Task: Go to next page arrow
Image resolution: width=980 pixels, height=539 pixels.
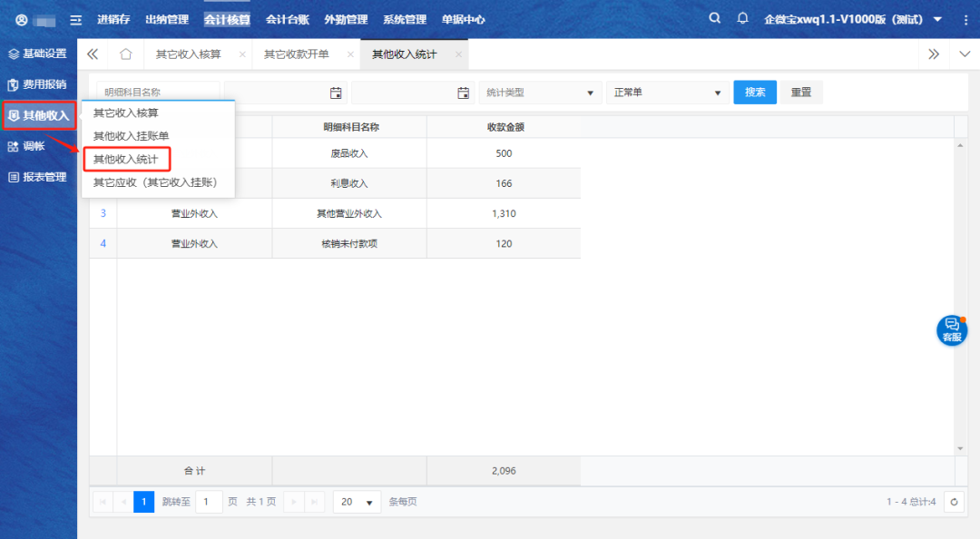Action: click(x=294, y=502)
